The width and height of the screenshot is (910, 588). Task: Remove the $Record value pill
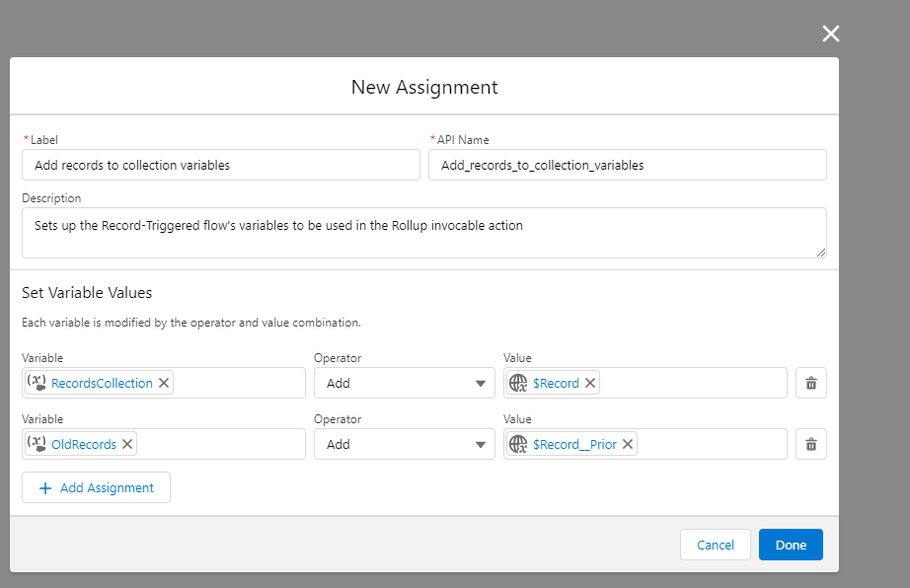(589, 383)
